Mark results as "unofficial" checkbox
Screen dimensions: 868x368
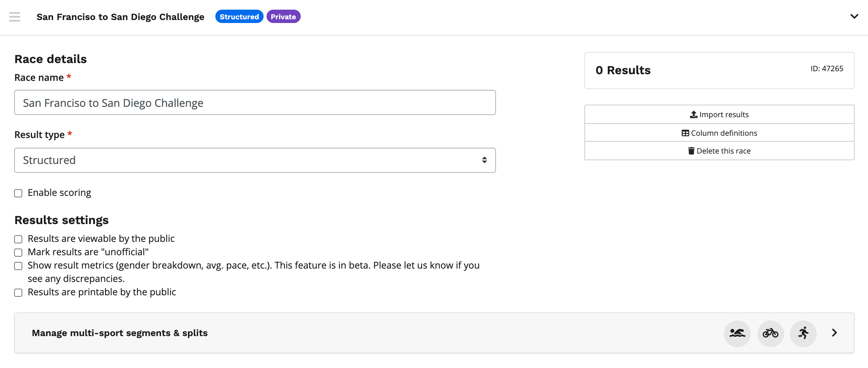18,253
